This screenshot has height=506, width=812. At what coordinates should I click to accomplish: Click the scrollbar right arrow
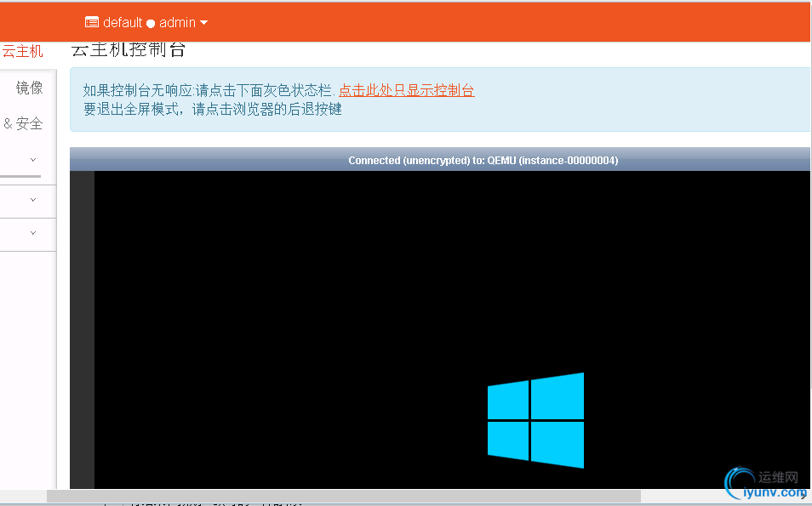click(803, 496)
